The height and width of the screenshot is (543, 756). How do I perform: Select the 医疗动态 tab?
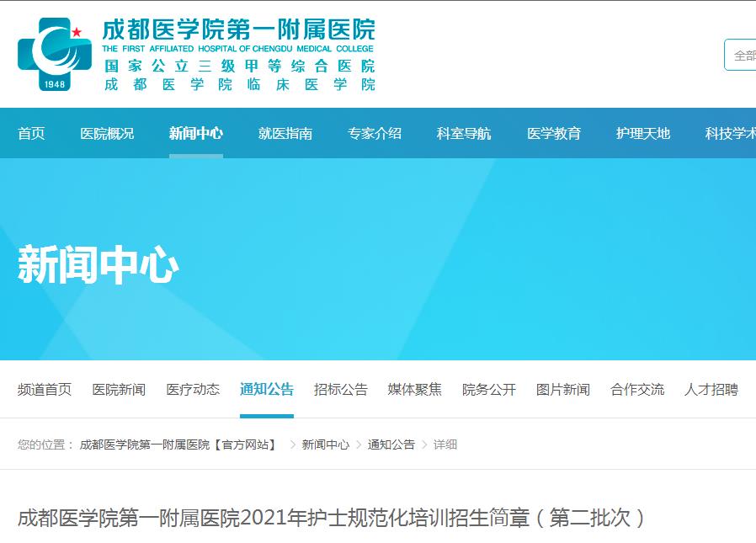pos(192,390)
